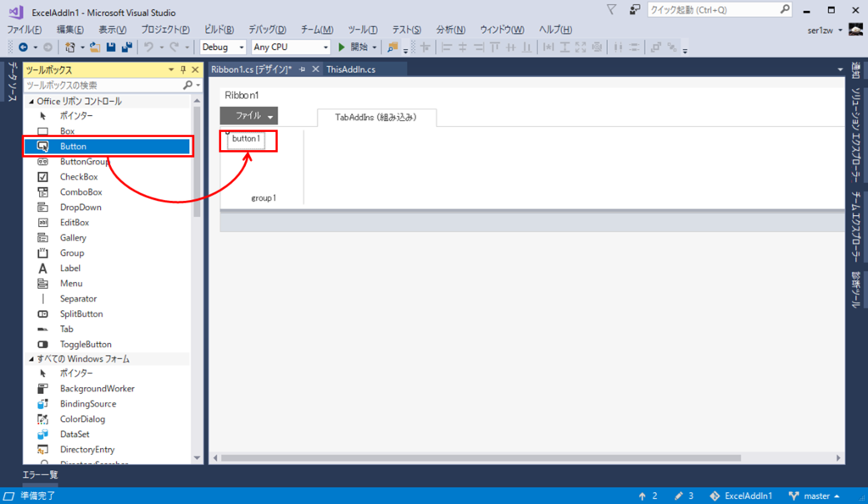
Task: Select ColorDialog in Windows Forms list
Action: click(106, 418)
